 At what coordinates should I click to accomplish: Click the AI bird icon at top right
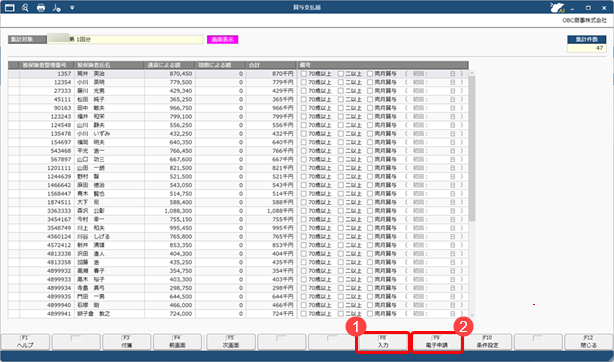tap(556, 7)
